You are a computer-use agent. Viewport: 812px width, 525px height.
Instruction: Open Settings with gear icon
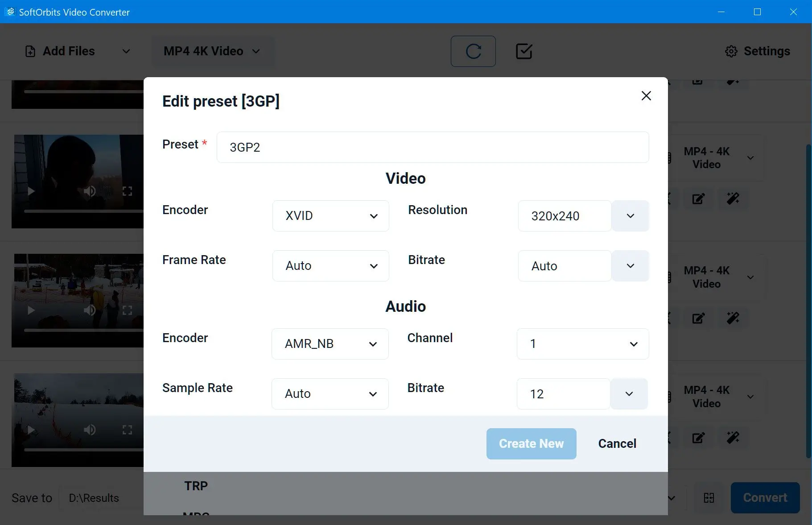pyautogui.click(x=757, y=51)
